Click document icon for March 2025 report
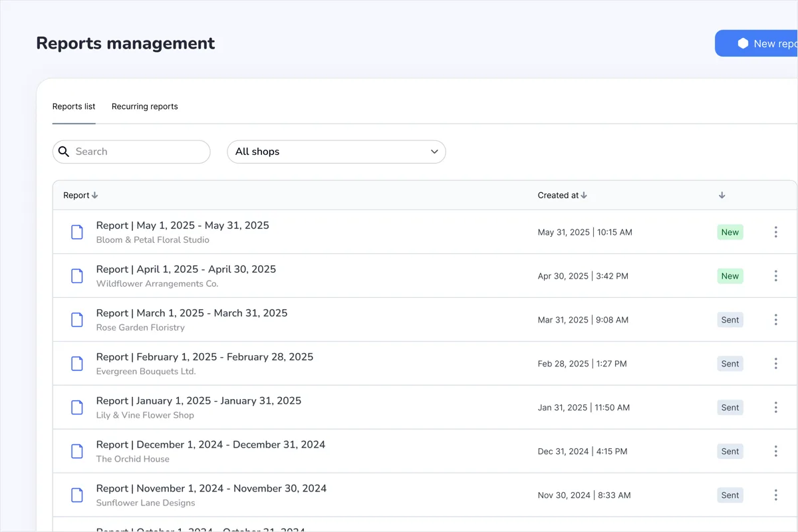 pyautogui.click(x=77, y=320)
